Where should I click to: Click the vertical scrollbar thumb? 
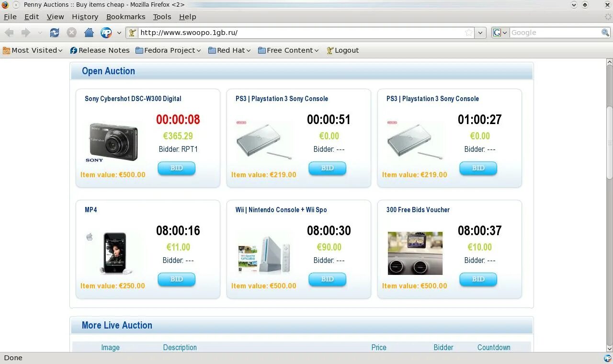point(610,142)
